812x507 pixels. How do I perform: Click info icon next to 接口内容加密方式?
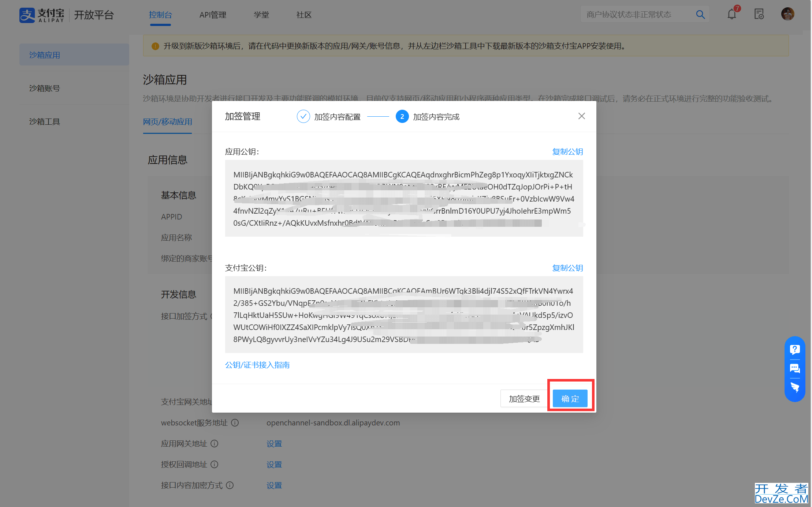pos(230,485)
